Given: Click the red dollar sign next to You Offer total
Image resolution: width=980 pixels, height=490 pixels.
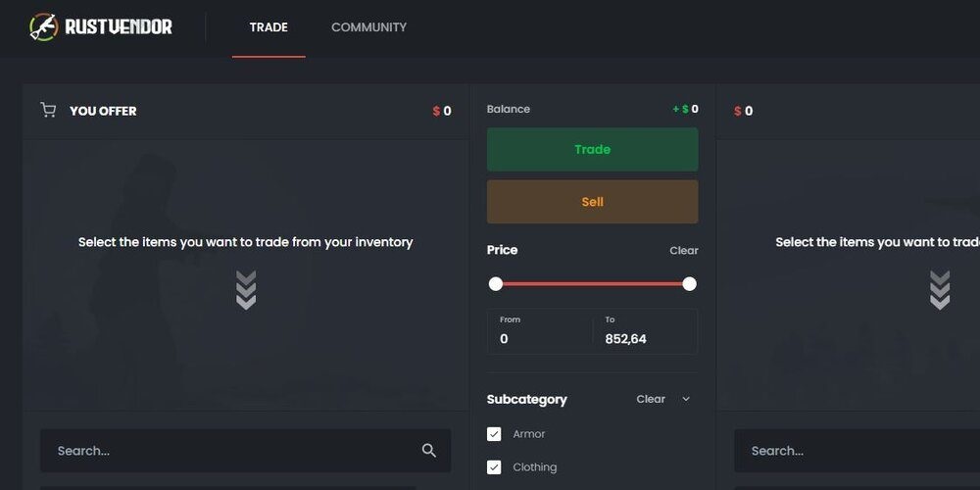Looking at the screenshot, I should tap(436, 112).
